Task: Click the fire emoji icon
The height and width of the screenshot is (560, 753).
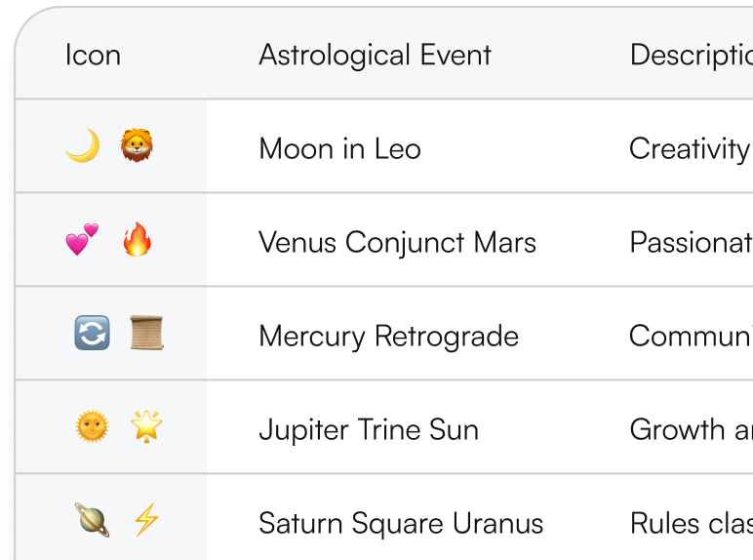Action: [x=138, y=240]
